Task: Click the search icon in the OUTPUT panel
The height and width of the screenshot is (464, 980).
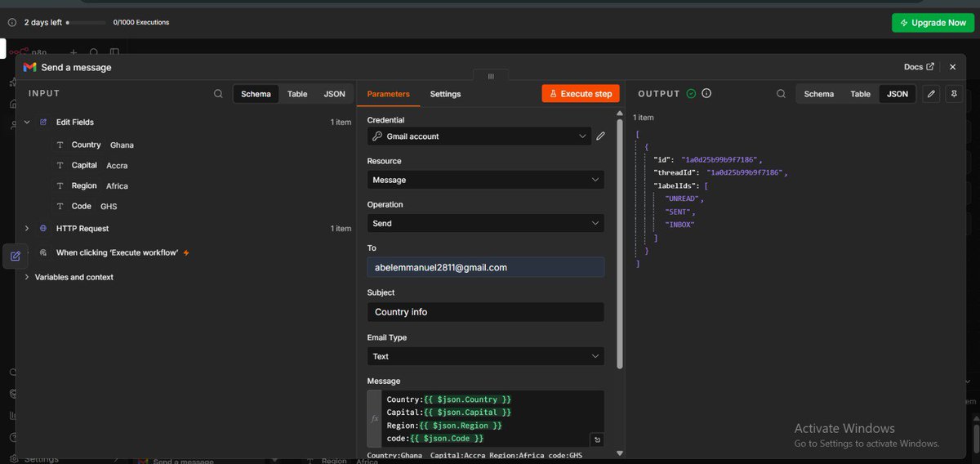Action: (x=782, y=94)
